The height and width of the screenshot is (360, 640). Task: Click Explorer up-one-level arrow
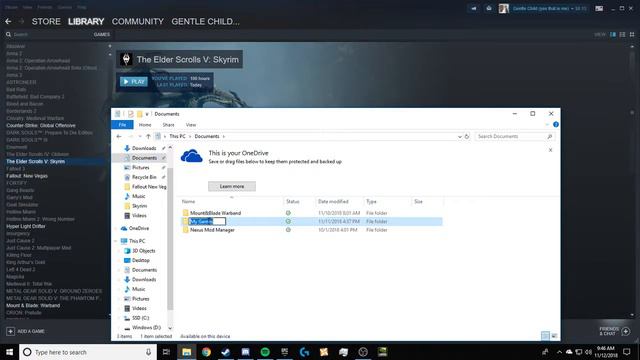[148, 136]
